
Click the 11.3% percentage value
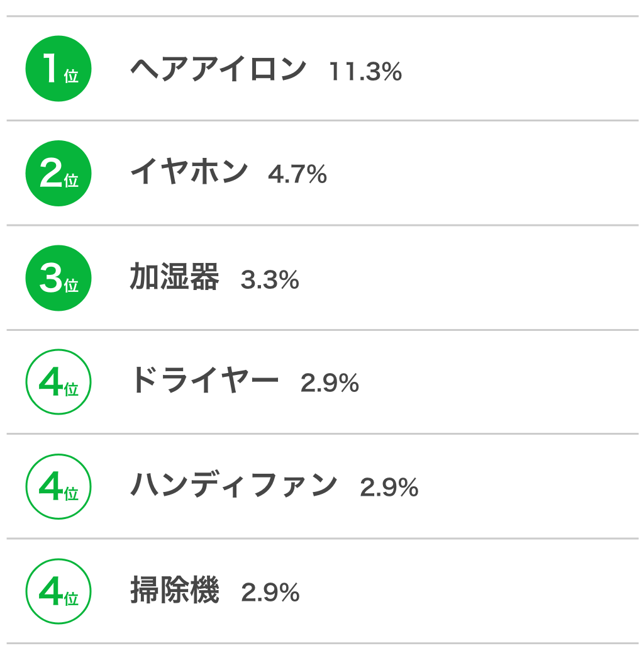[x=365, y=72]
